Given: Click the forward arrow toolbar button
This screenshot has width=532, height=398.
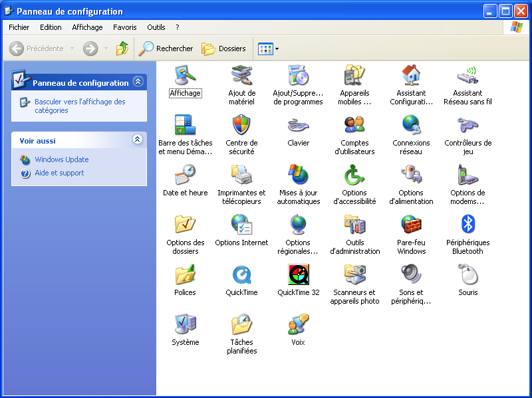Looking at the screenshot, I should (x=90, y=49).
